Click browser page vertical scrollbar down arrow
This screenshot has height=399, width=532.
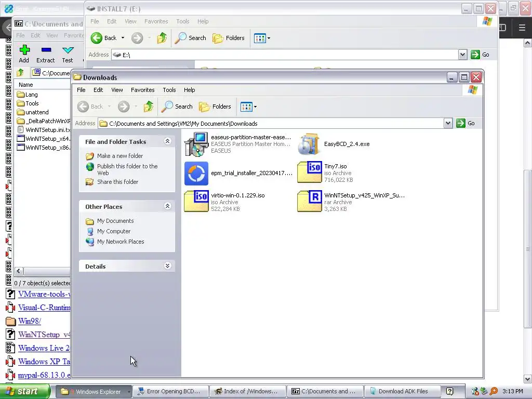pyautogui.click(x=528, y=379)
